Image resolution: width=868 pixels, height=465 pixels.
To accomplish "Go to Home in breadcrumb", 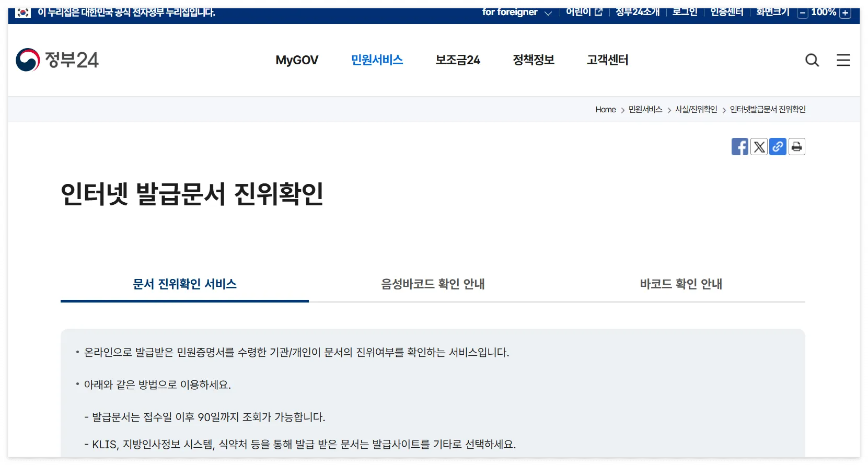I will click(x=606, y=110).
